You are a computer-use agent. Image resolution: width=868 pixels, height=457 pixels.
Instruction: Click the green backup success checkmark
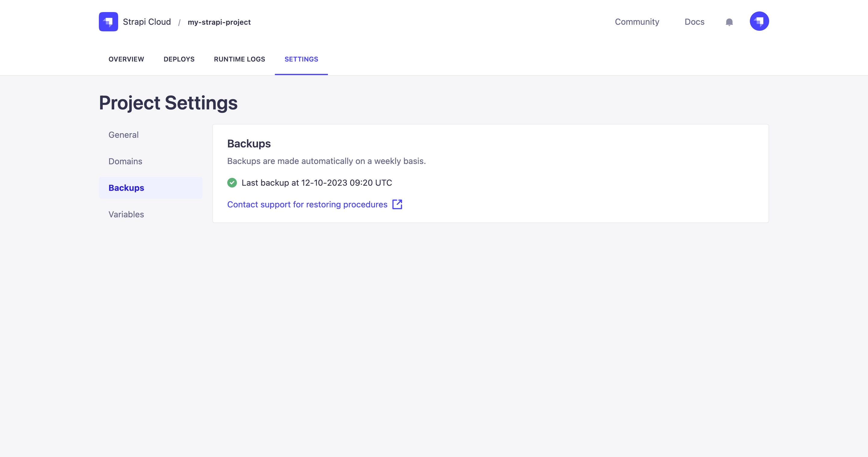232,183
